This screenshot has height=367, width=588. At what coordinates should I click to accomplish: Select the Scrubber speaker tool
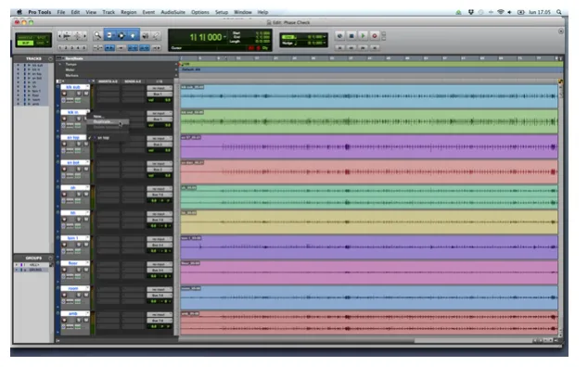click(x=146, y=35)
